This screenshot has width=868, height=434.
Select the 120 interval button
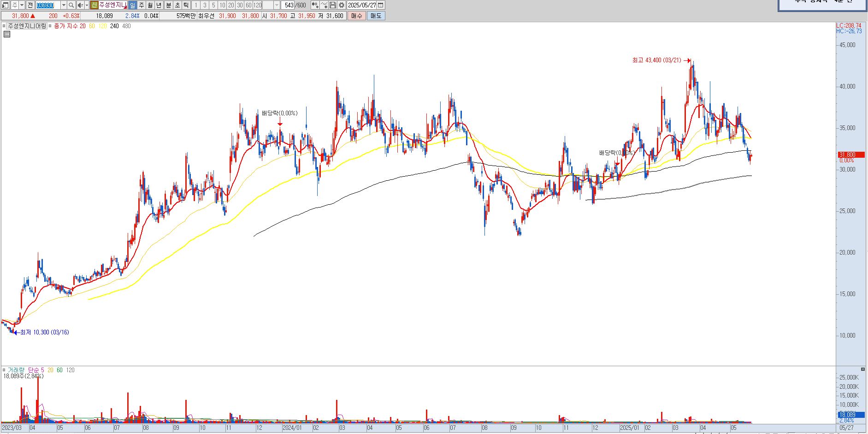tap(257, 5)
